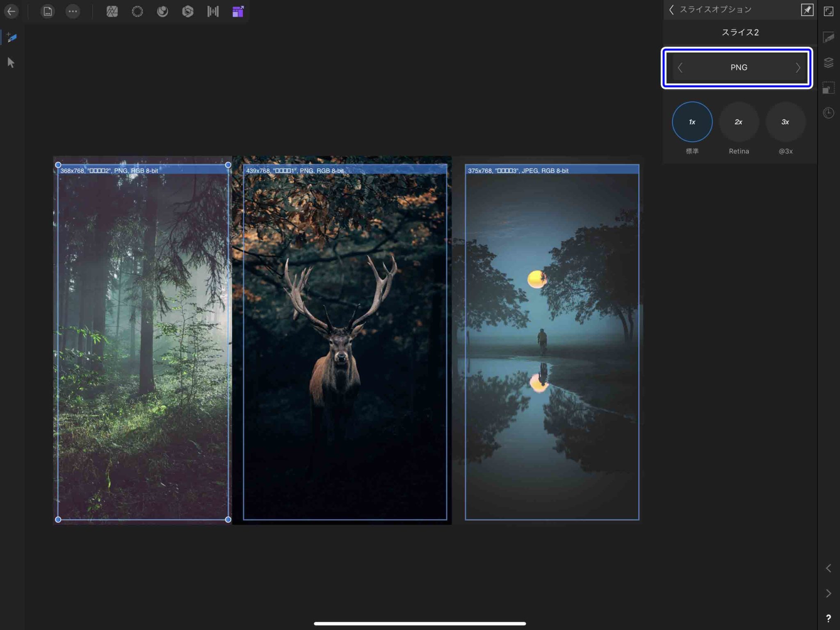Select the 1x 標準 export scale
This screenshot has height=630, width=840.
pyautogui.click(x=692, y=122)
